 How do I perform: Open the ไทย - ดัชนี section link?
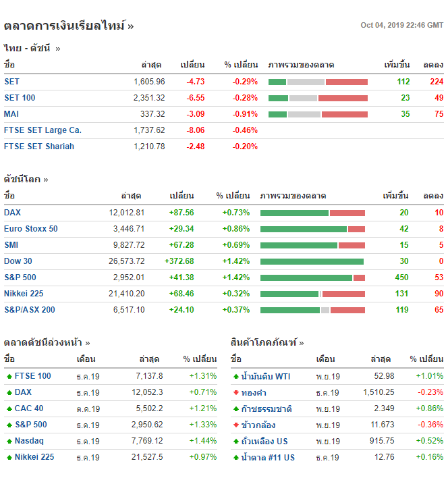(x=32, y=48)
